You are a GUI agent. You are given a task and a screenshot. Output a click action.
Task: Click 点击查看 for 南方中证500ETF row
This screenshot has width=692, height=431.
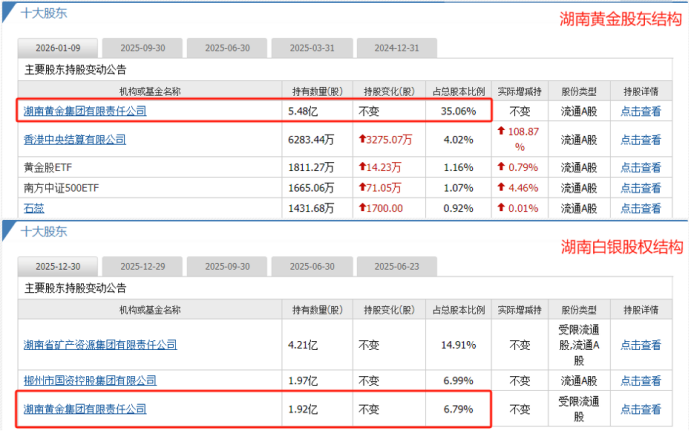coord(641,187)
